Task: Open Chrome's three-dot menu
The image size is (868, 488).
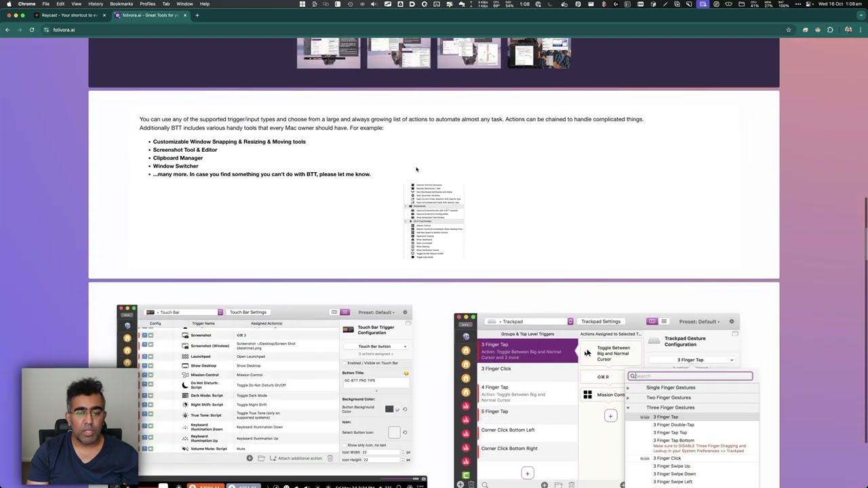Action: 861,30
